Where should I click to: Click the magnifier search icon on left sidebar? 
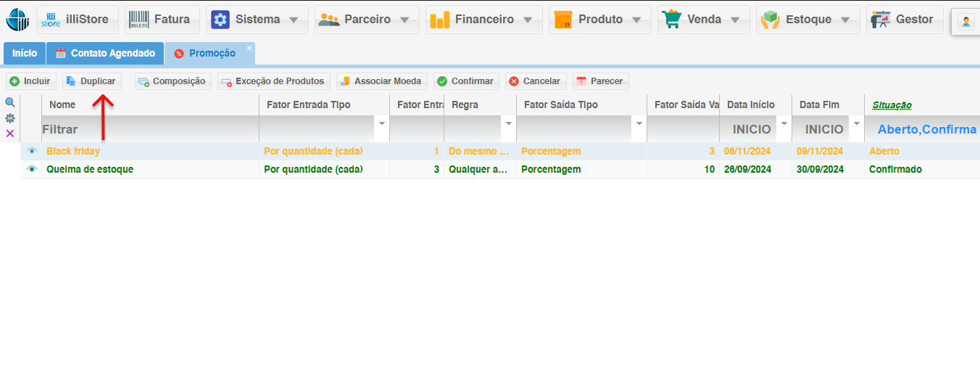[x=10, y=103]
